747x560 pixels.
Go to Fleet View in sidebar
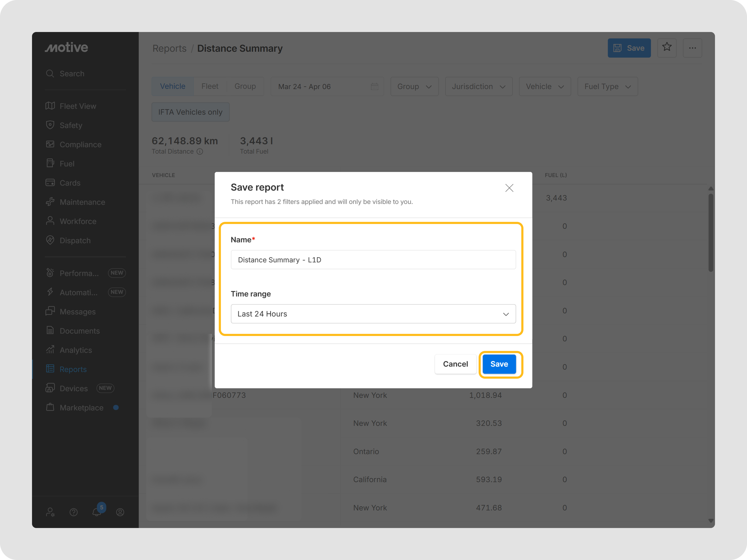pyautogui.click(x=78, y=106)
